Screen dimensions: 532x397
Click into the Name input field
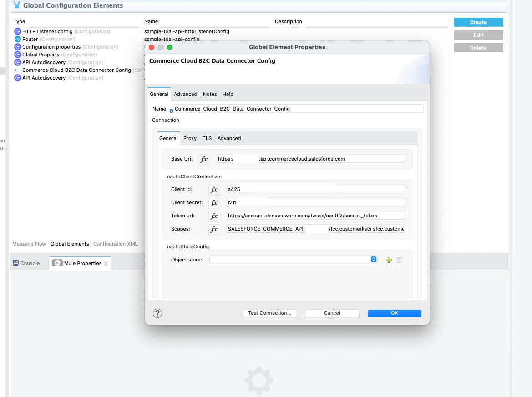[299, 109]
